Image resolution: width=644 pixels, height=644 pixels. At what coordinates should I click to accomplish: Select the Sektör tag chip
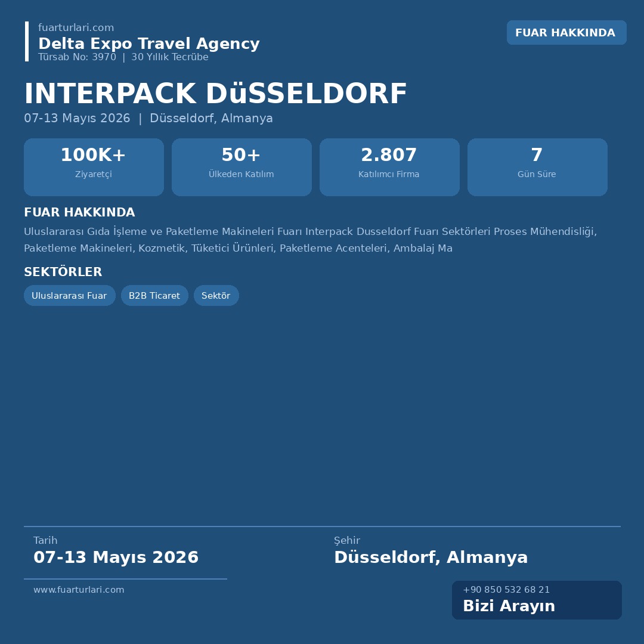(216, 295)
